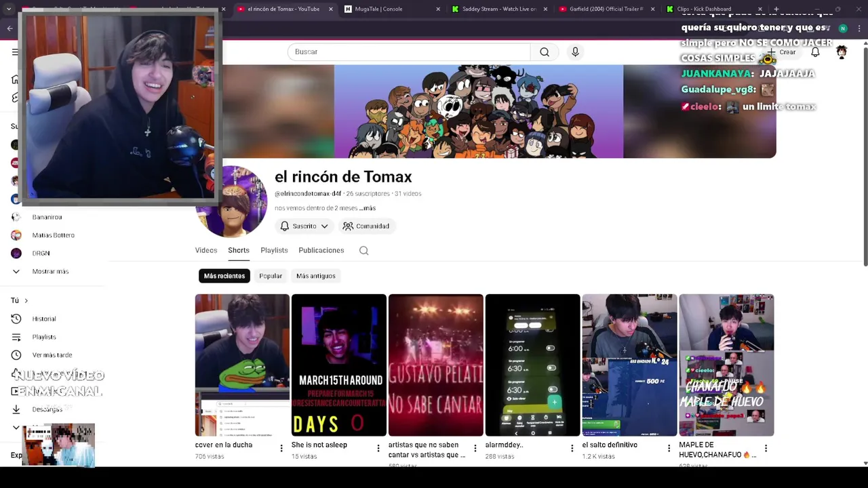The width and height of the screenshot is (868, 488).
Task: Click the el salto definitivo title link
Action: [x=610, y=445]
